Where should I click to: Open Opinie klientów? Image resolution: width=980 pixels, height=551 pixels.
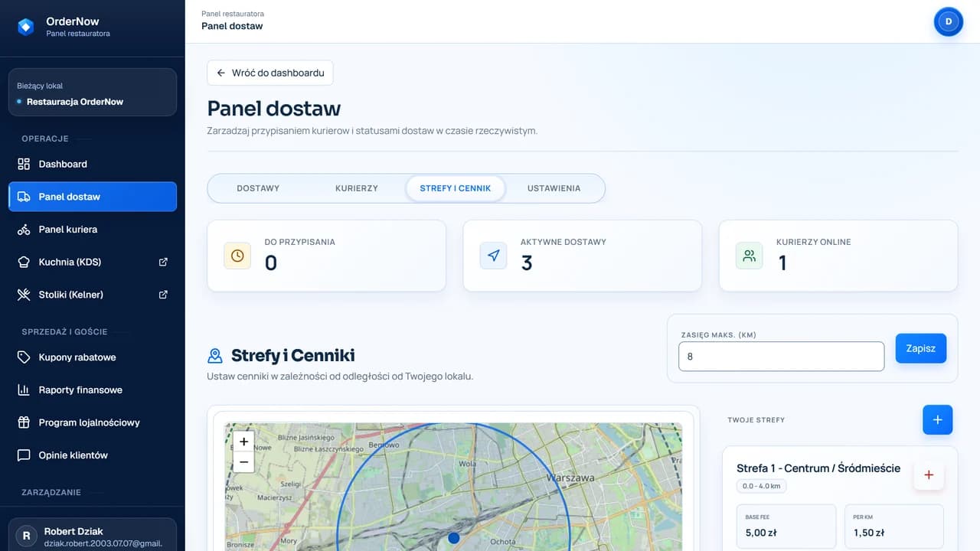pos(93,455)
